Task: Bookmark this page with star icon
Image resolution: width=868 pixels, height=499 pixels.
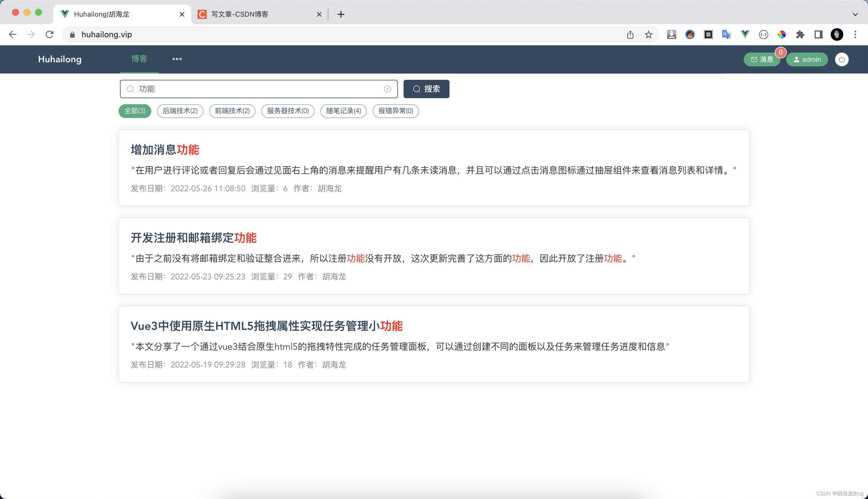Action: pos(648,35)
